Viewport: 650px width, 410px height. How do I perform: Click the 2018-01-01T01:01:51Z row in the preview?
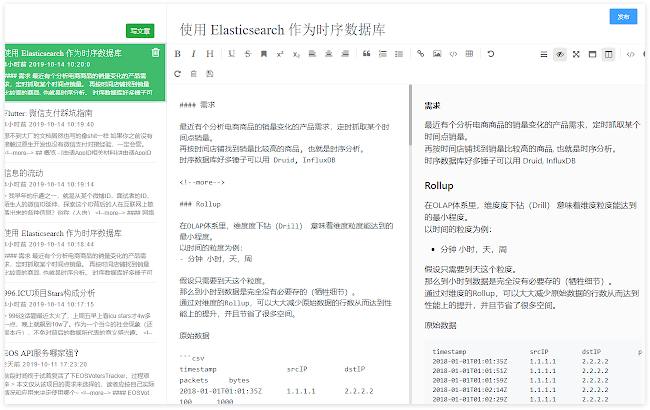[470, 371]
